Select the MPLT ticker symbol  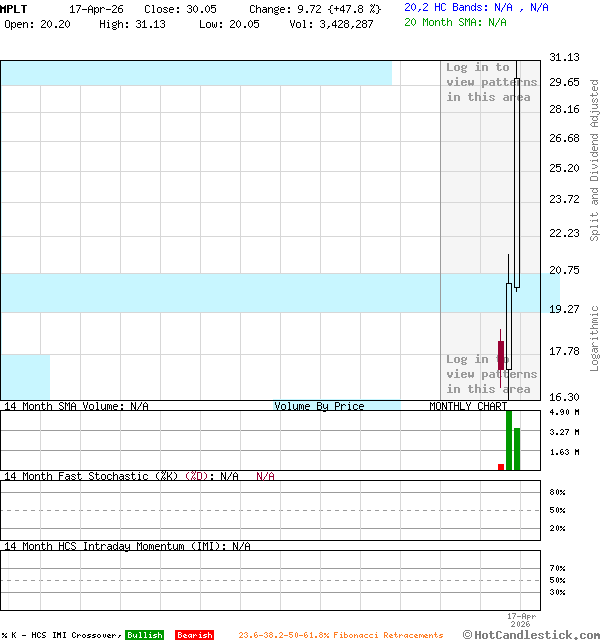click(14, 9)
